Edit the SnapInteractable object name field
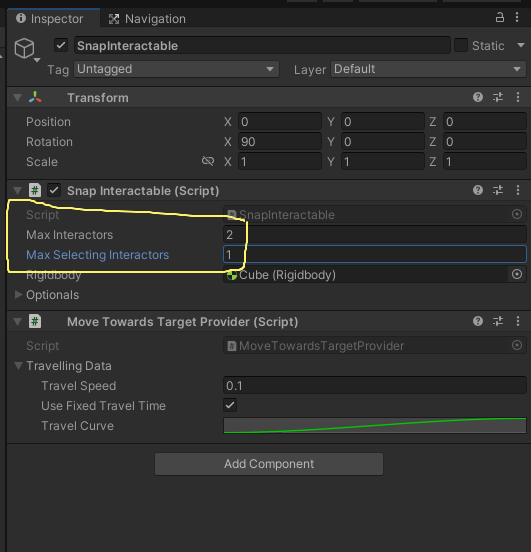Viewport: 531px width, 552px height. tap(262, 45)
